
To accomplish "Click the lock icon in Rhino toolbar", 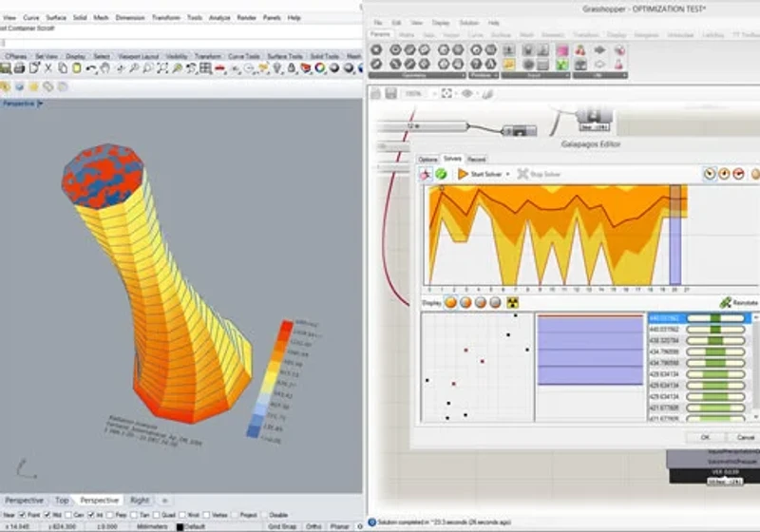I will click(292, 68).
